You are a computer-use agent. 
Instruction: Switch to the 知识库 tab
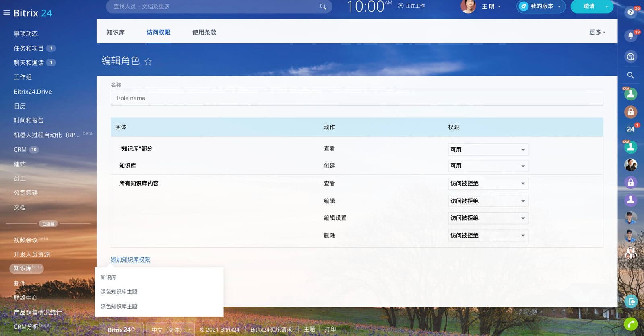116,32
